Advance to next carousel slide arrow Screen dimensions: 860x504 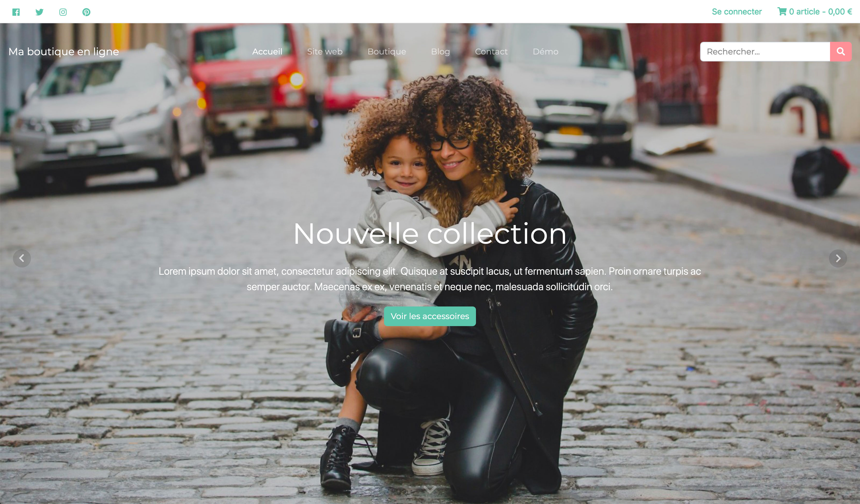(838, 258)
